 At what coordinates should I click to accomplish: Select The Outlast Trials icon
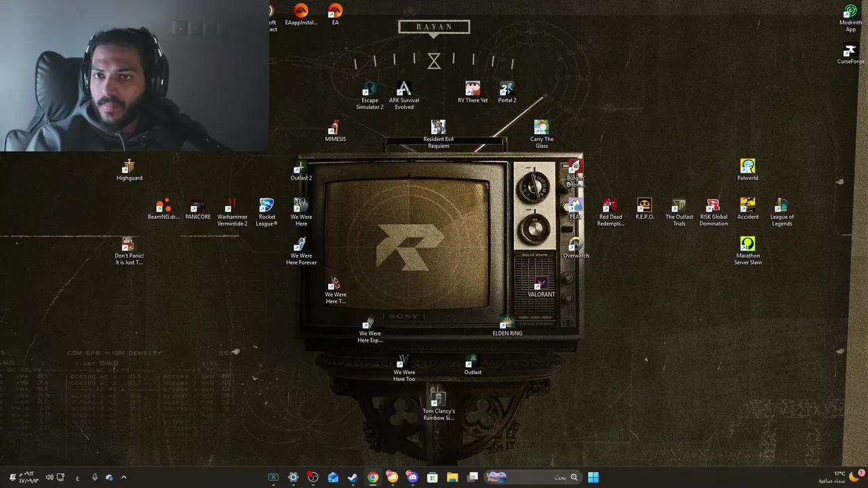click(x=679, y=213)
